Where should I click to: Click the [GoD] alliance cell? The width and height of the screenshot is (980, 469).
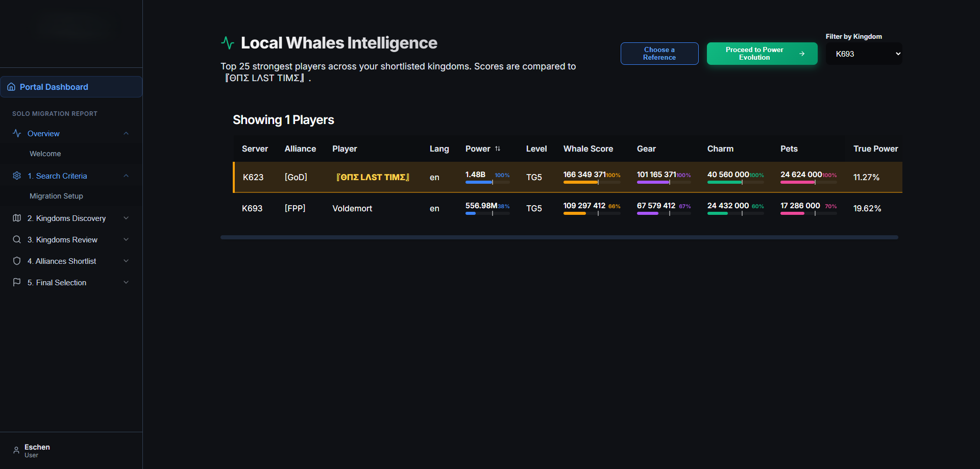point(296,177)
